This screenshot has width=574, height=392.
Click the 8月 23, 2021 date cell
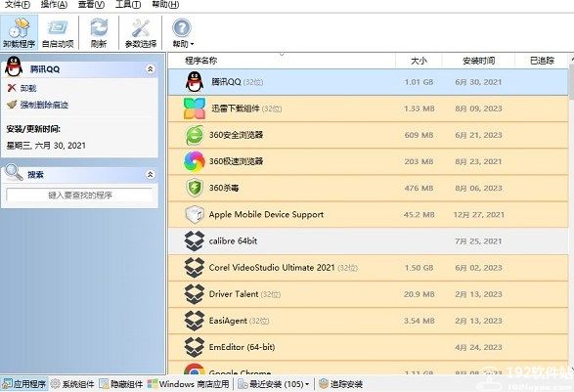[x=478, y=161]
